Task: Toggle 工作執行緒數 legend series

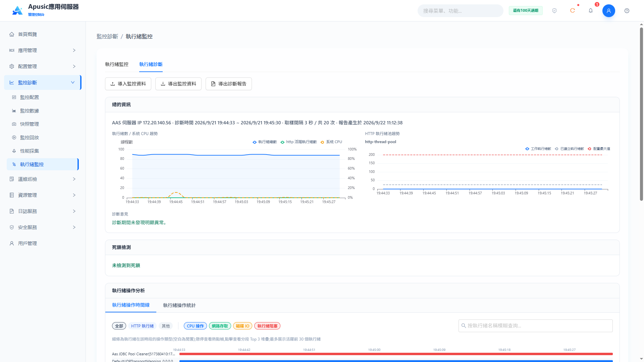Action: [x=538, y=149]
